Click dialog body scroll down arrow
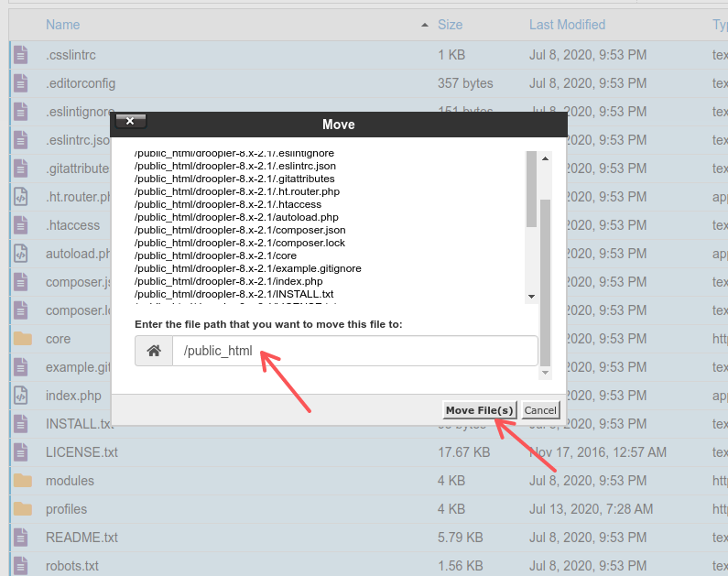 pyautogui.click(x=545, y=373)
